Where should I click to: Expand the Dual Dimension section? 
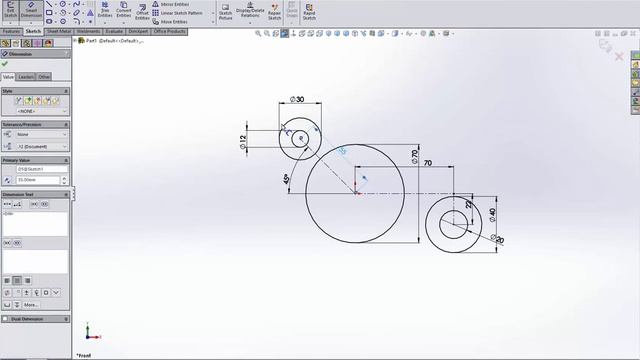[66, 319]
